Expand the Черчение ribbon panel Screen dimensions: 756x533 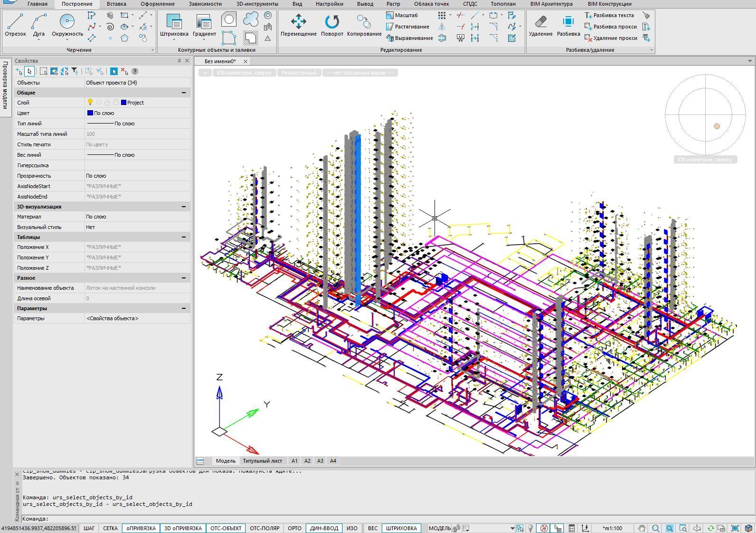[152, 50]
